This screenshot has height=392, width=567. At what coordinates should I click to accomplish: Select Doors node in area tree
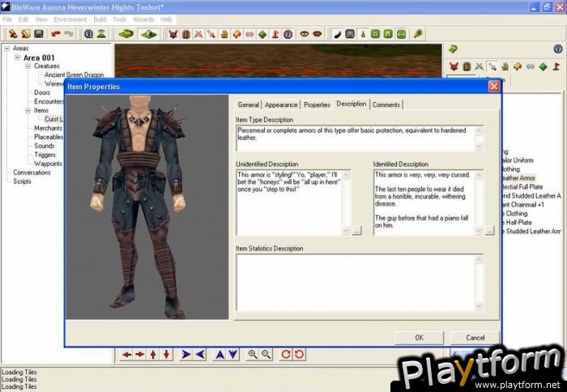point(42,92)
